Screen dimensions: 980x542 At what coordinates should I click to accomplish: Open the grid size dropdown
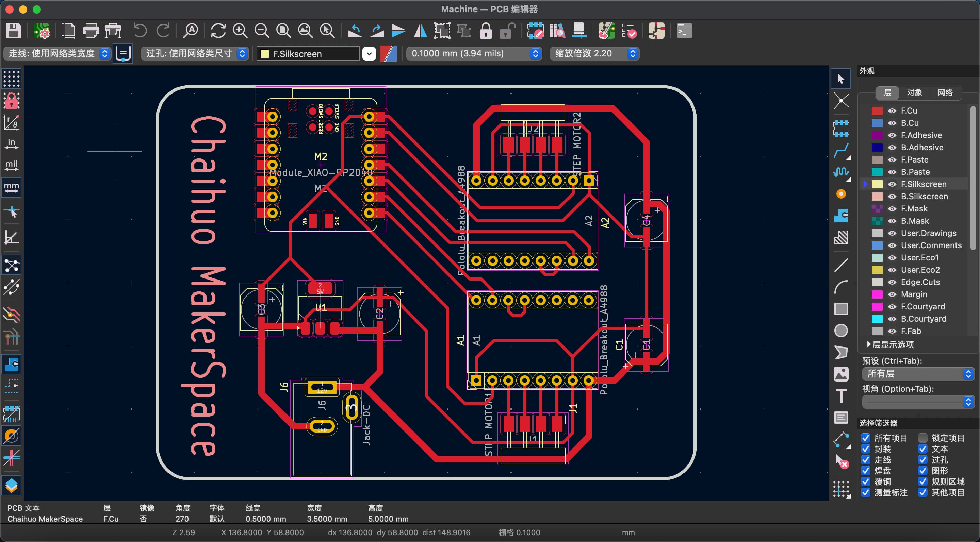474,54
